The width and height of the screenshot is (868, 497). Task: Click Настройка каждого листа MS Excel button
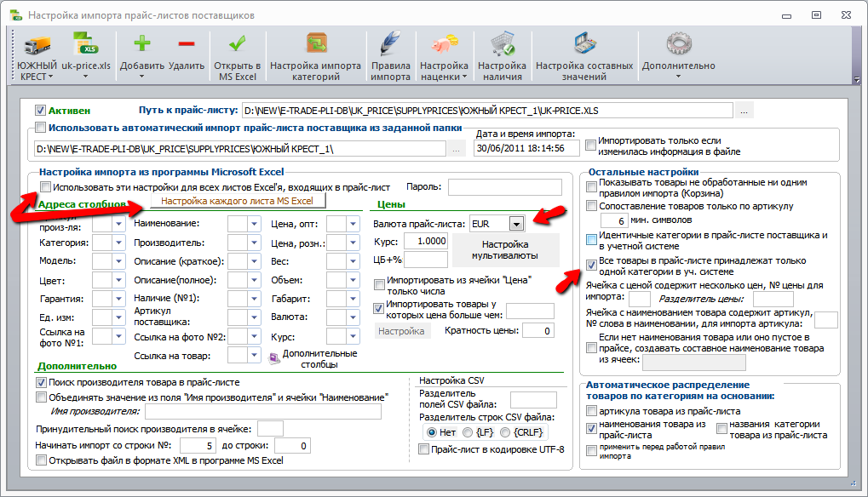pos(238,201)
